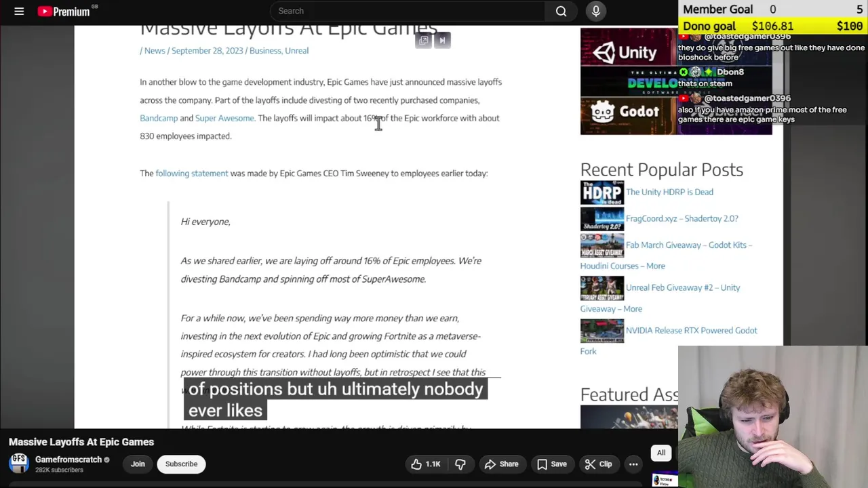Screen dimensions: 868x488
Task: Subscribe to Gamefromscratch channel
Action: pos(181,464)
